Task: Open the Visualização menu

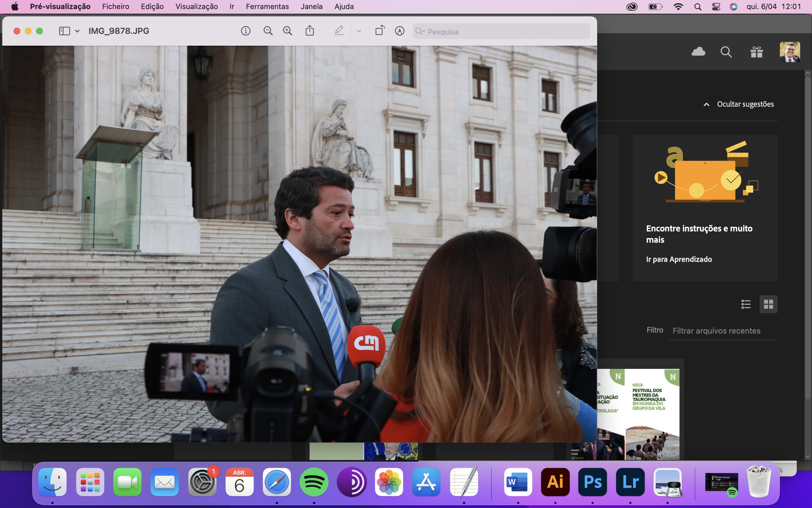Action: tap(197, 6)
